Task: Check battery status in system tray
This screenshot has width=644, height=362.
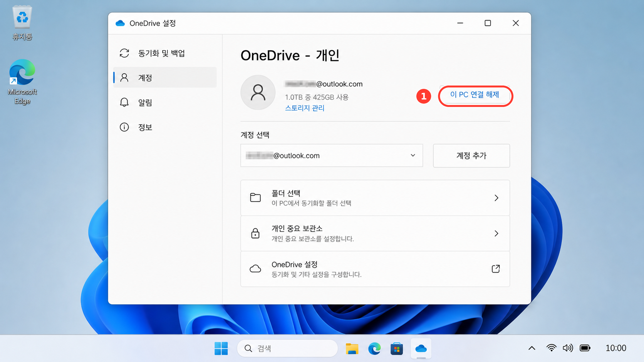Action: pyautogui.click(x=585, y=348)
